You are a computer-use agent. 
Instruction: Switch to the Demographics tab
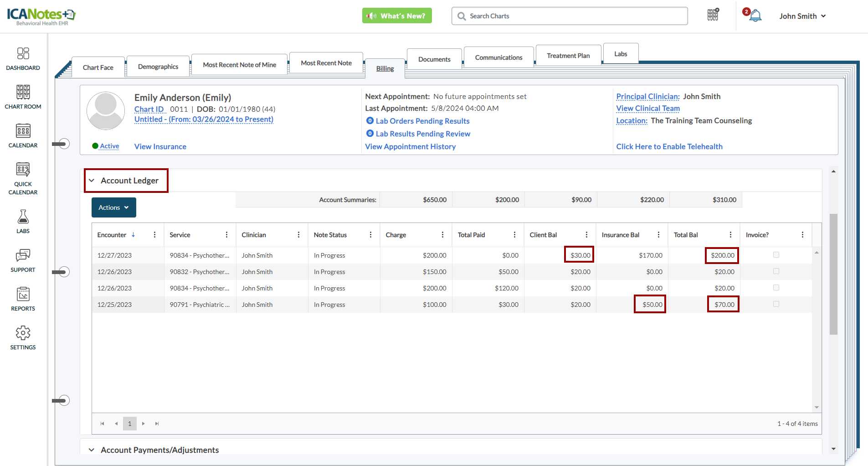tap(158, 67)
